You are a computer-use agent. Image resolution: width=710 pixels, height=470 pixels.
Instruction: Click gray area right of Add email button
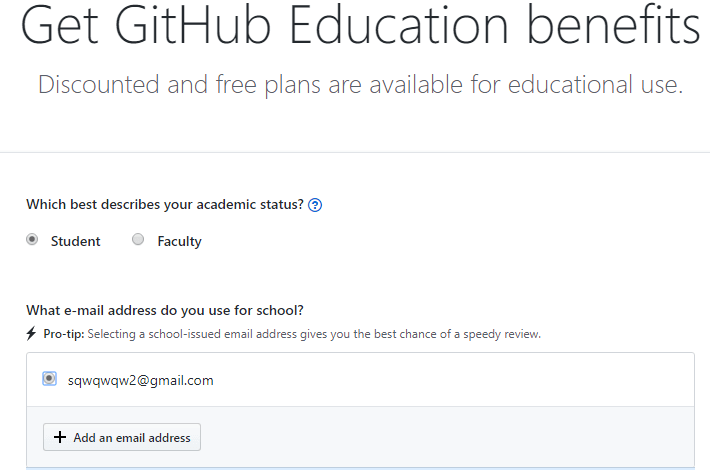446,437
